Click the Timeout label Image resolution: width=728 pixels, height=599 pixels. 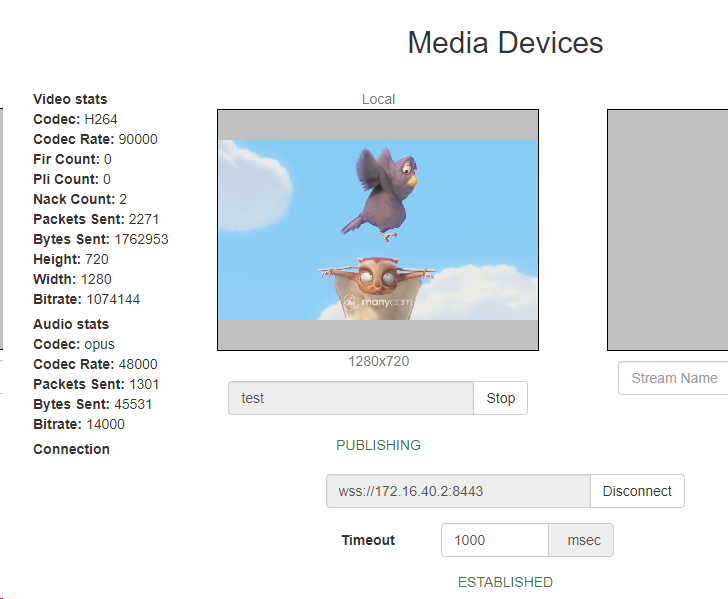click(x=368, y=540)
